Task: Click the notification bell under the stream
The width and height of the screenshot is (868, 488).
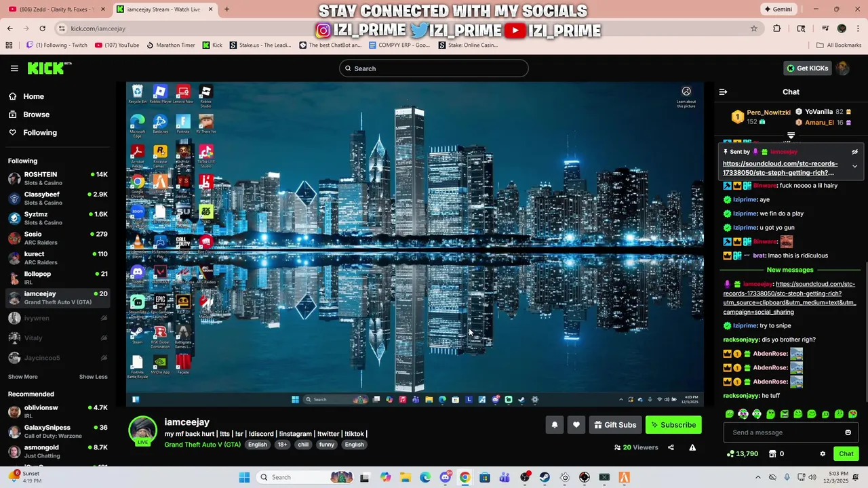Action: click(x=554, y=425)
